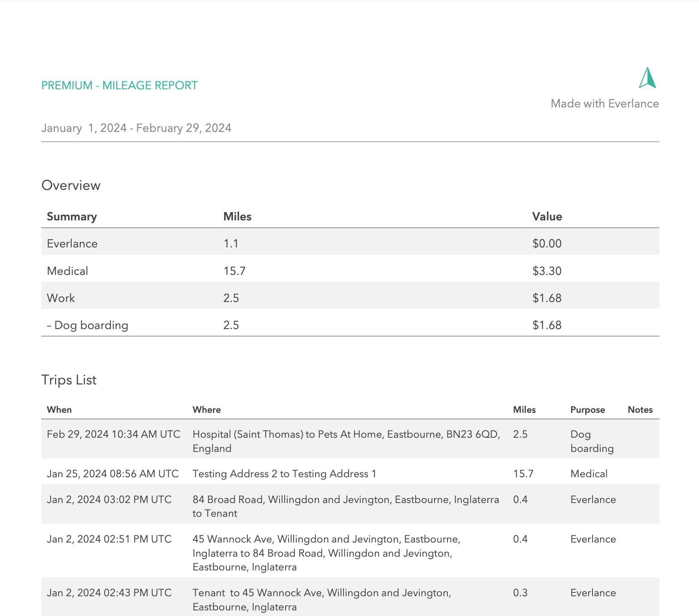Screen dimensions: 699x616
Task: Click the Overview section heading
Action: tap(71, 185)
